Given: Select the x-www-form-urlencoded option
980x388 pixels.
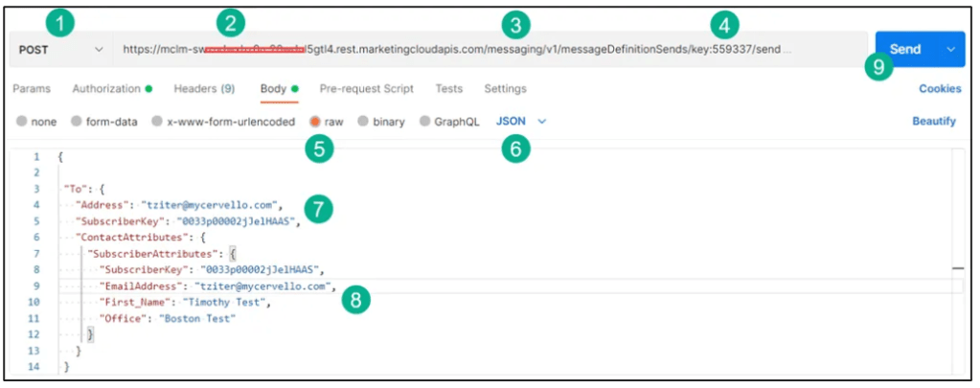Looking at the screenshot, I should click(158, 122).
